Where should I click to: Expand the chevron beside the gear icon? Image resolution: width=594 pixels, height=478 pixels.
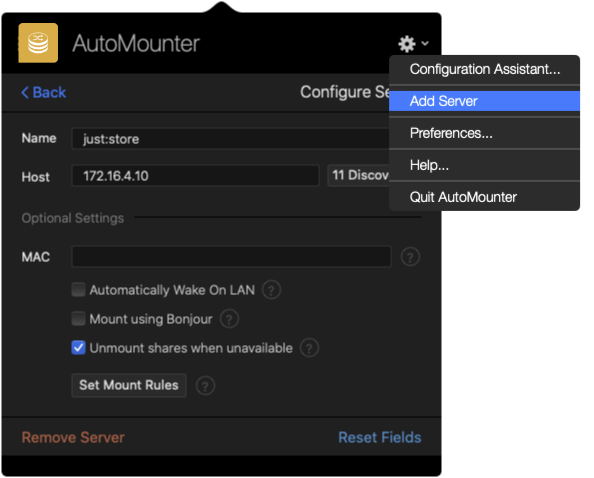pos(425,43)
